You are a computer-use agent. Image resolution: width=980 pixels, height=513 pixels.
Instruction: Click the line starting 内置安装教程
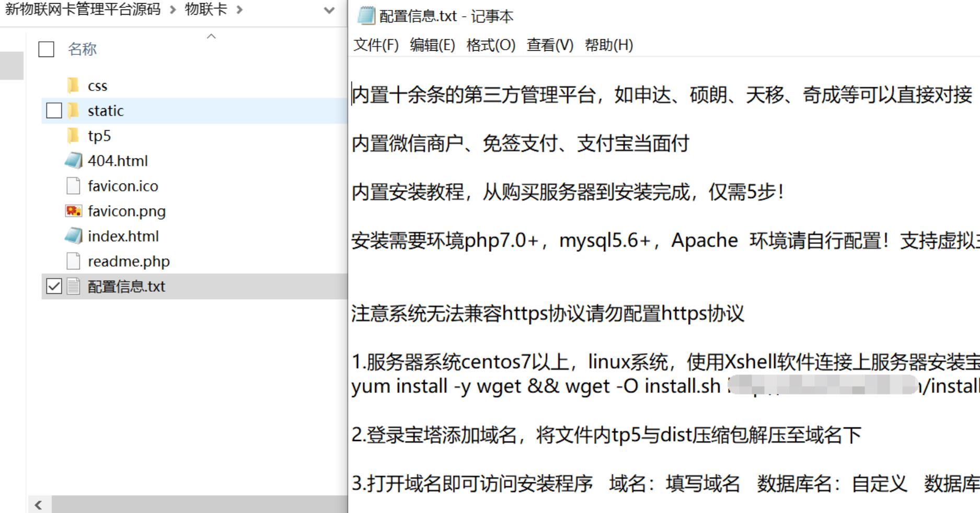(568, 192)
